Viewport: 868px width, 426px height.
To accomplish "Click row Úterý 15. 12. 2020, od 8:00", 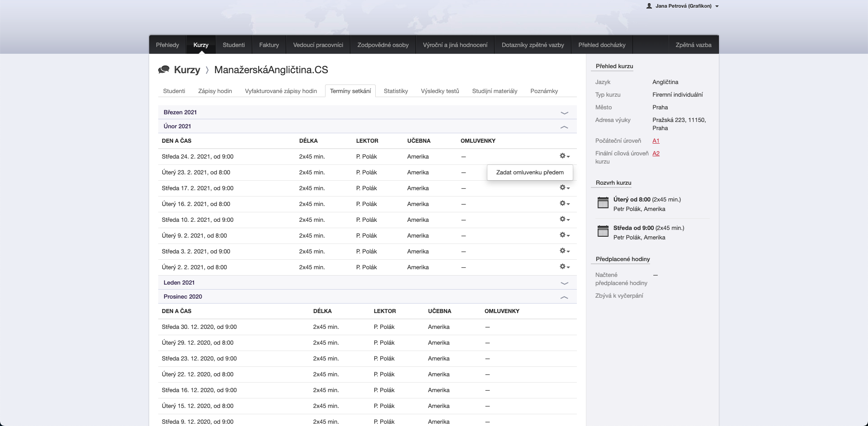I will (367, 406).
